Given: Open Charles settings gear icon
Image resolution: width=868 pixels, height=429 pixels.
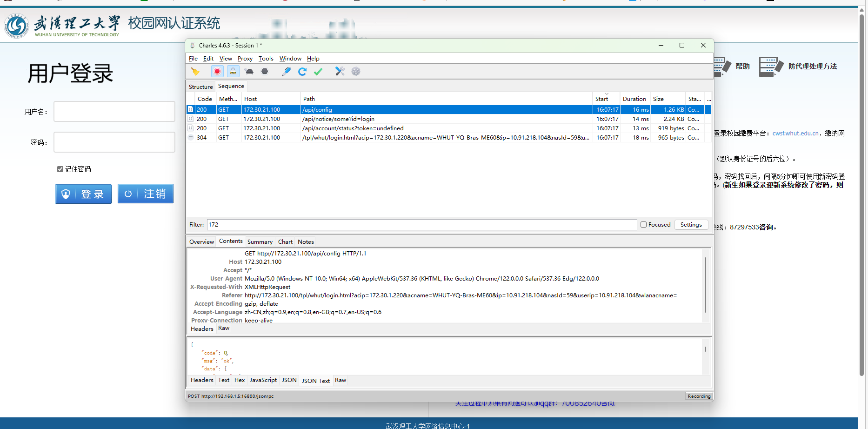Looking at the screenshot, I should point(356,71).
